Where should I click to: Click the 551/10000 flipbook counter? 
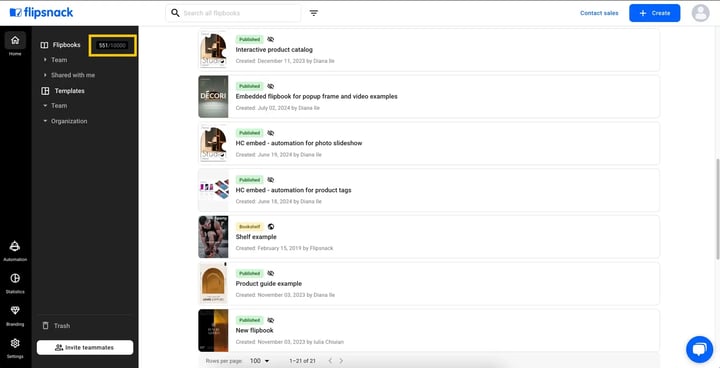tap(112, 45)
